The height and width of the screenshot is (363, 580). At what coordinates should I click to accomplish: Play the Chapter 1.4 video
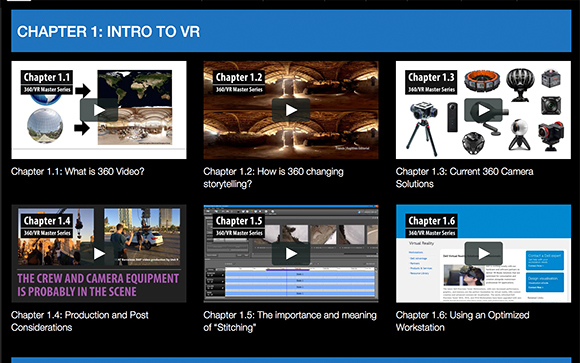[99, 253]
